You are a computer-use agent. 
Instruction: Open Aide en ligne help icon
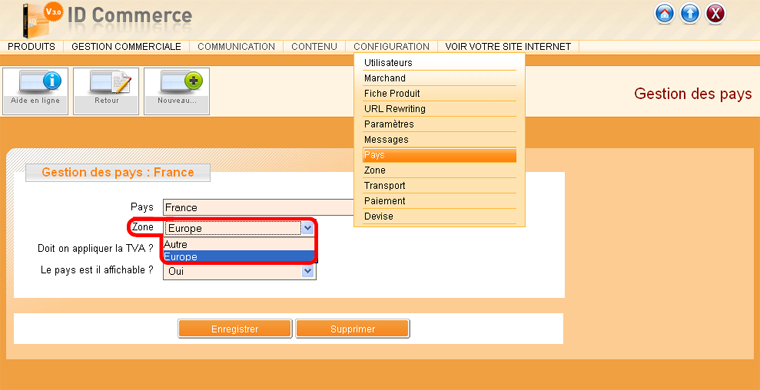coord(35,91)
